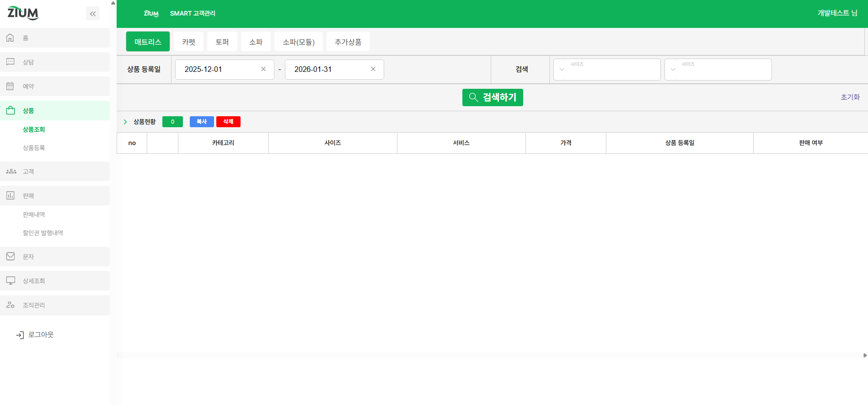This screenshot has width=868, height=405.
Task: Click the 로그아웃 logout arrow icon
Action: [x=20, y=335]
